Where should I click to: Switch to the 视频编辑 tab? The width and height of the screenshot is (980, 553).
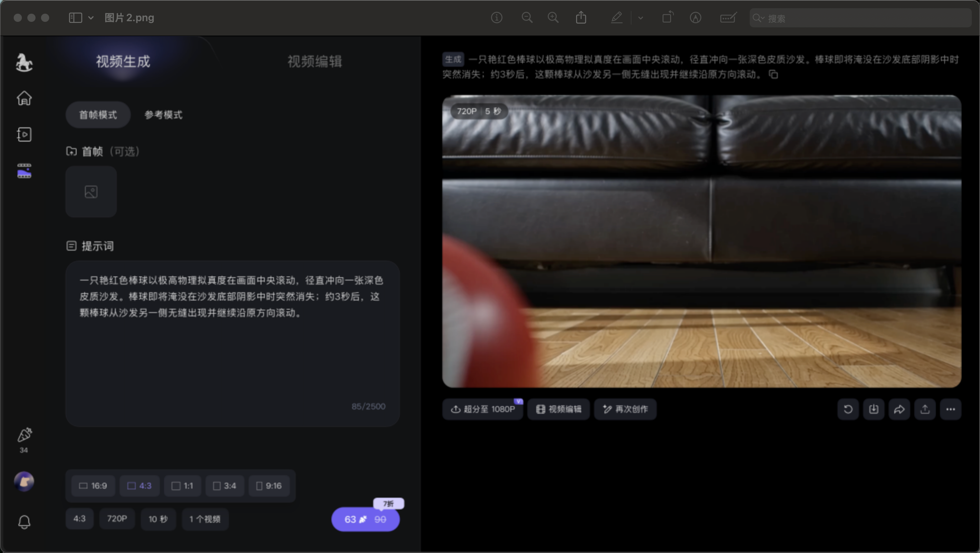[315, 61]
